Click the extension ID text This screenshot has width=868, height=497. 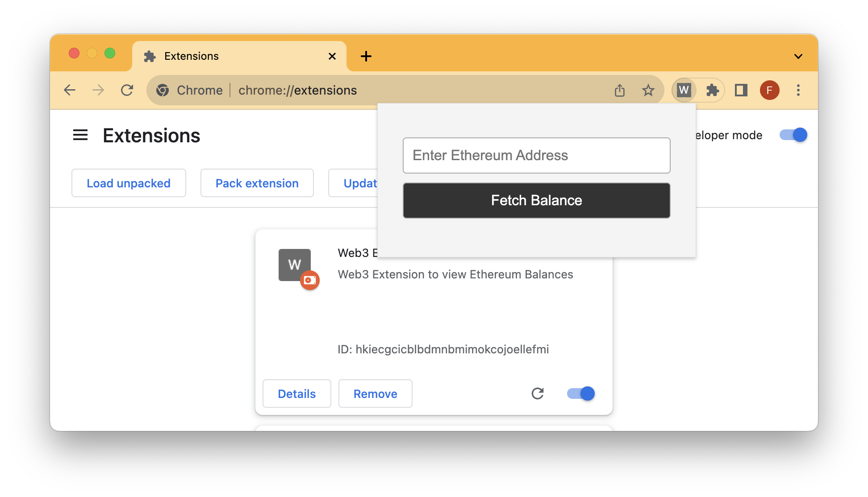tap(443, 349)
